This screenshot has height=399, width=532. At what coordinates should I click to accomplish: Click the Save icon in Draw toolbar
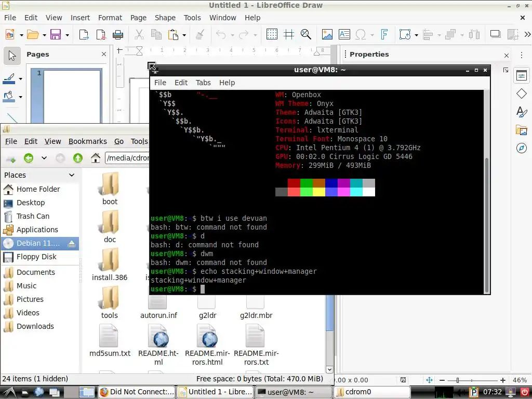pyautogui.click(x=56, y=34)
